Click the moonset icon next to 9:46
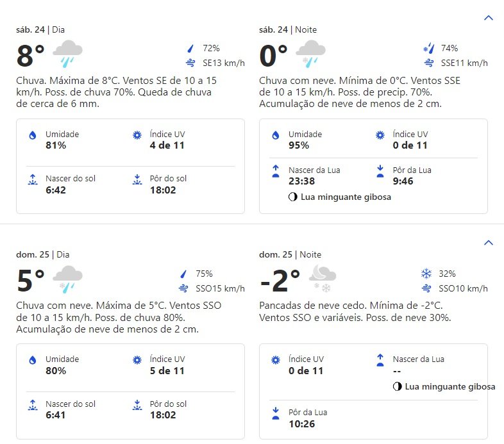 [380, 171]
